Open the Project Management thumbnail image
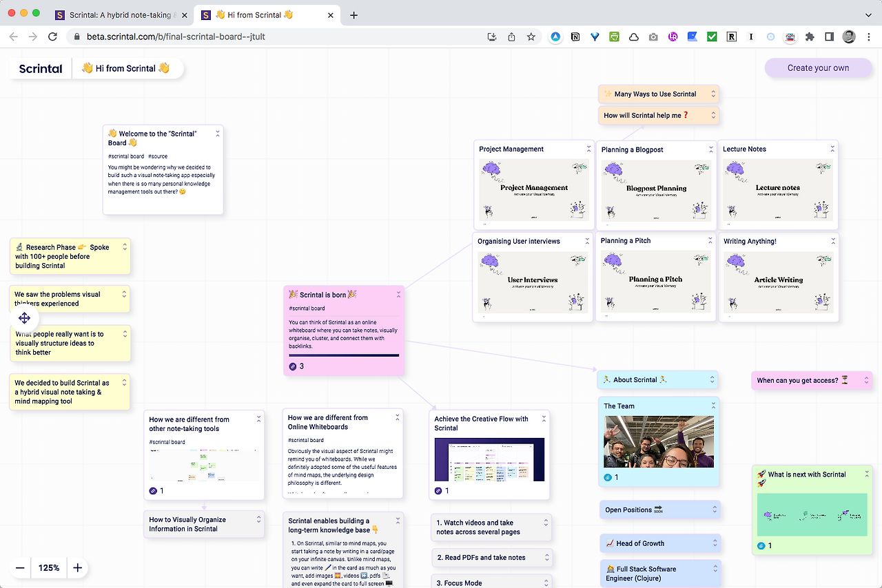 point(534,191)
